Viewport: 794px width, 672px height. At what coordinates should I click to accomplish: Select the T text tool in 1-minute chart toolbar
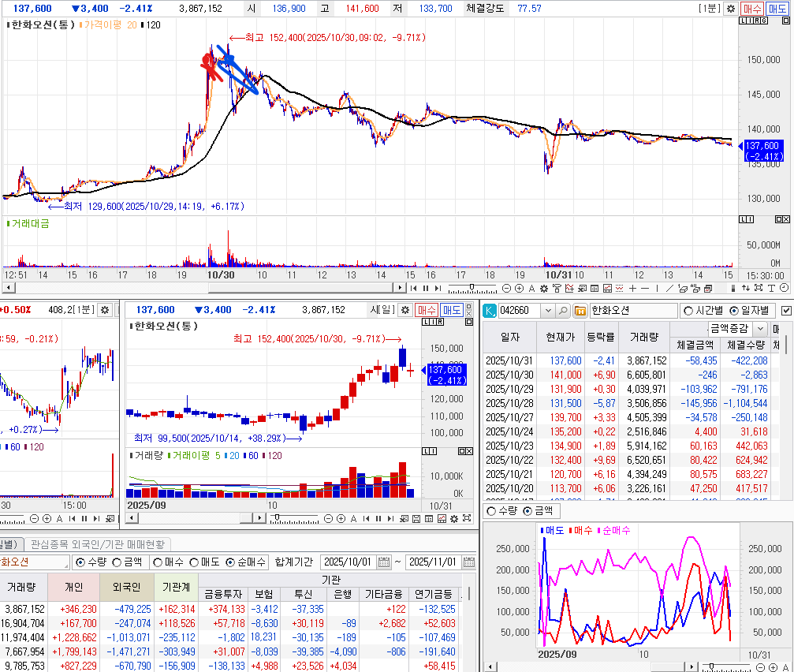tap(771, 288)
